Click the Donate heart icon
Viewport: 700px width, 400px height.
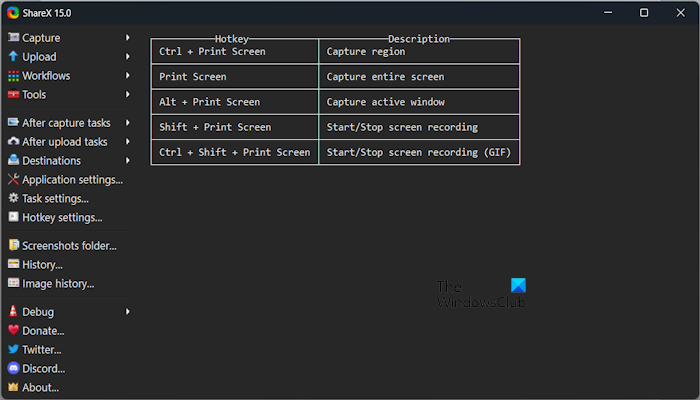click(x=14, y=331)
